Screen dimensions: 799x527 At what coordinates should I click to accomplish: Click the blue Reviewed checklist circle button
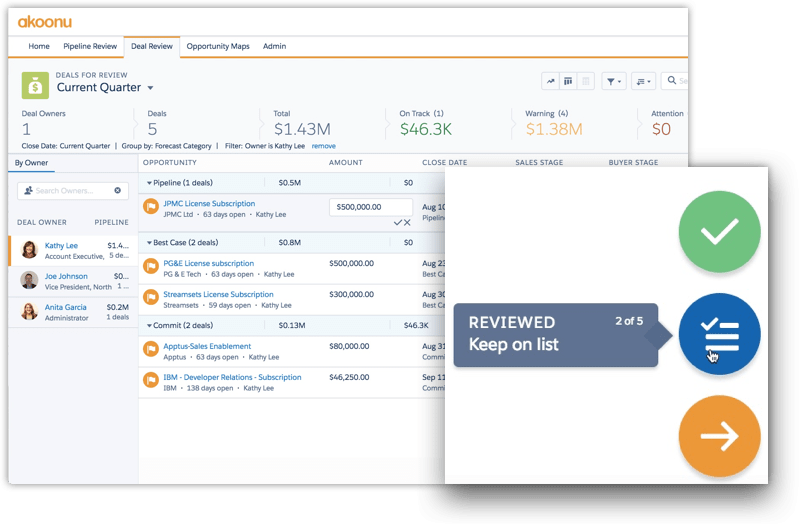point(719,334)
